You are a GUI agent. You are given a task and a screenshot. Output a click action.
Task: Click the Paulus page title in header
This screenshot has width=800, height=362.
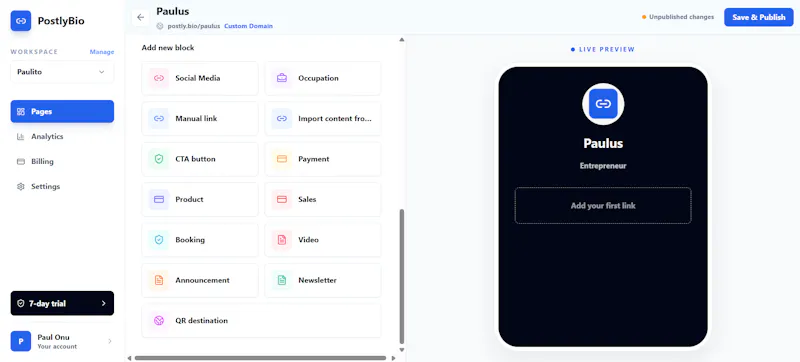tap(173, 11)
